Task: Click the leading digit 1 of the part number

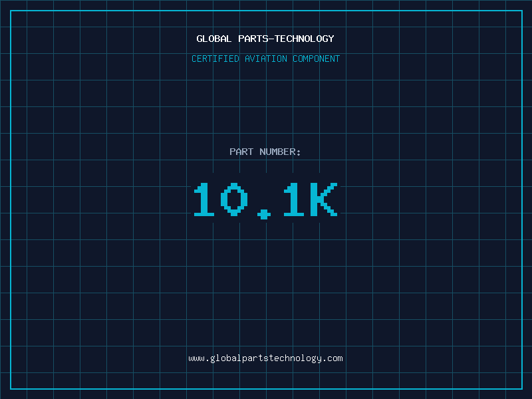Action: point(203,200)
